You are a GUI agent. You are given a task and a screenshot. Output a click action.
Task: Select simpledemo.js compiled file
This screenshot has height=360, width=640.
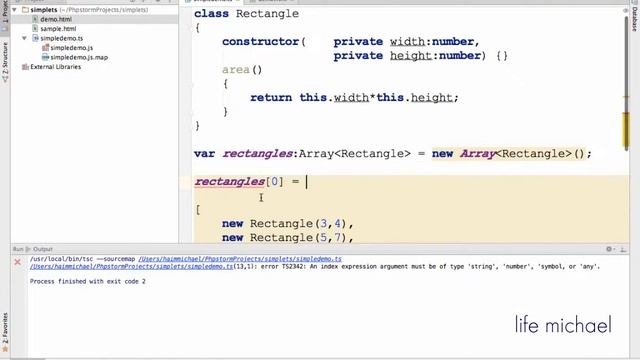click(x=71, y=48)
